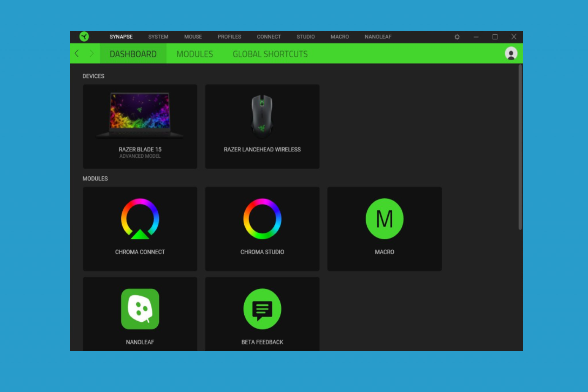The width and height of the screenshot is (588, 392).
Task: Open the GLOBAL SHORTCUTS tab
Action: tap(270, 54)
